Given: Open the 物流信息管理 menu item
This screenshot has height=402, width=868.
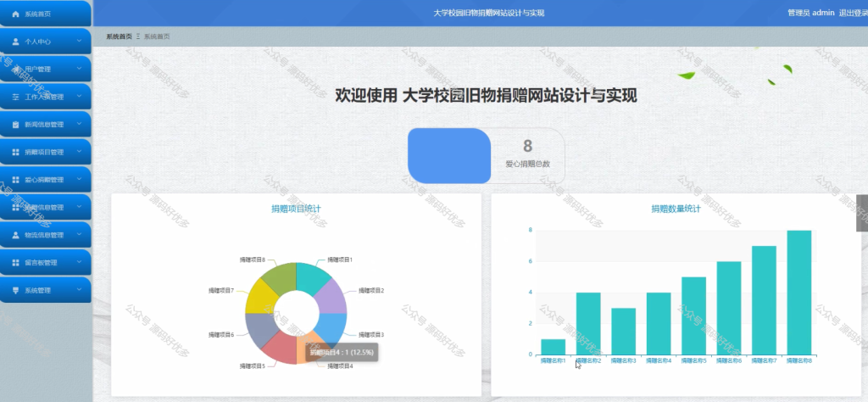Looking at the screenshot, I should pos(46,235).
